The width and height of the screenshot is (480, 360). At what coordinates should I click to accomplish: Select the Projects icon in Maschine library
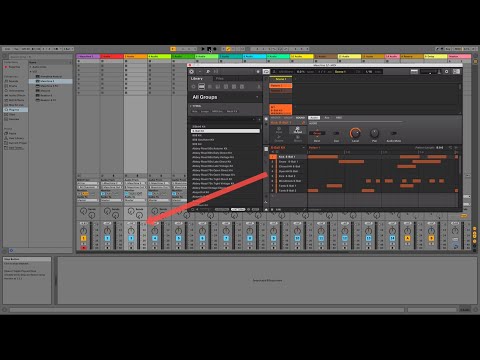pos(193,87)
